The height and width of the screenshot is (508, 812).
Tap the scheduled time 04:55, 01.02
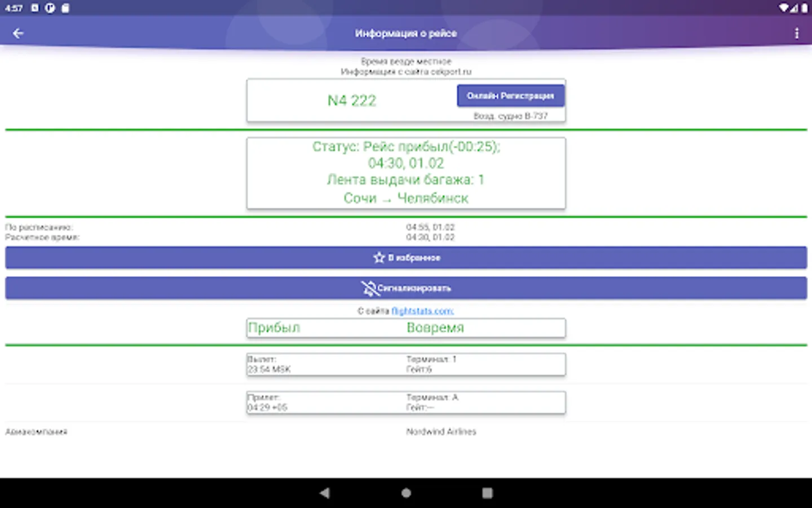click(x=430, y=227)
